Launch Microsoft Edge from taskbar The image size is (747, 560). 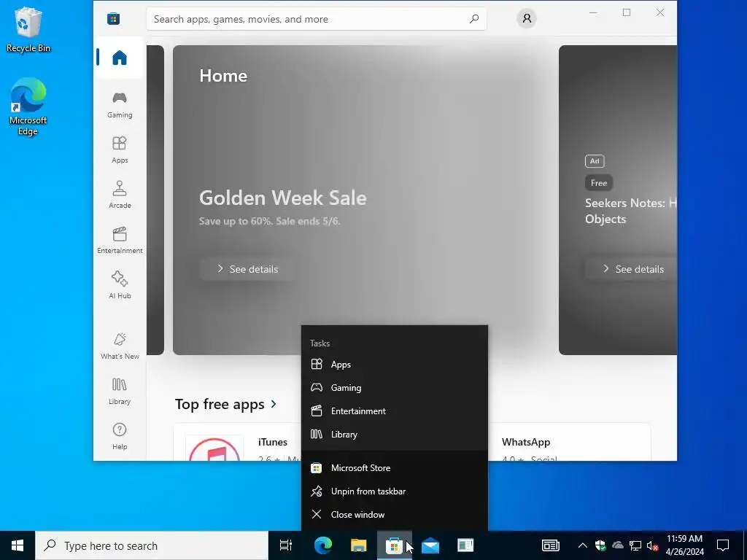click(x=323, y=545)
